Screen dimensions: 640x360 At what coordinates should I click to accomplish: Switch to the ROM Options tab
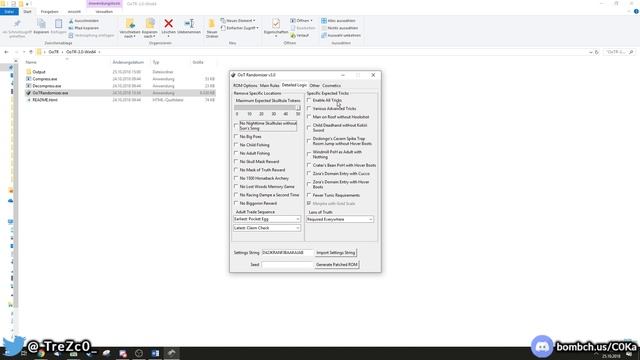245,86
